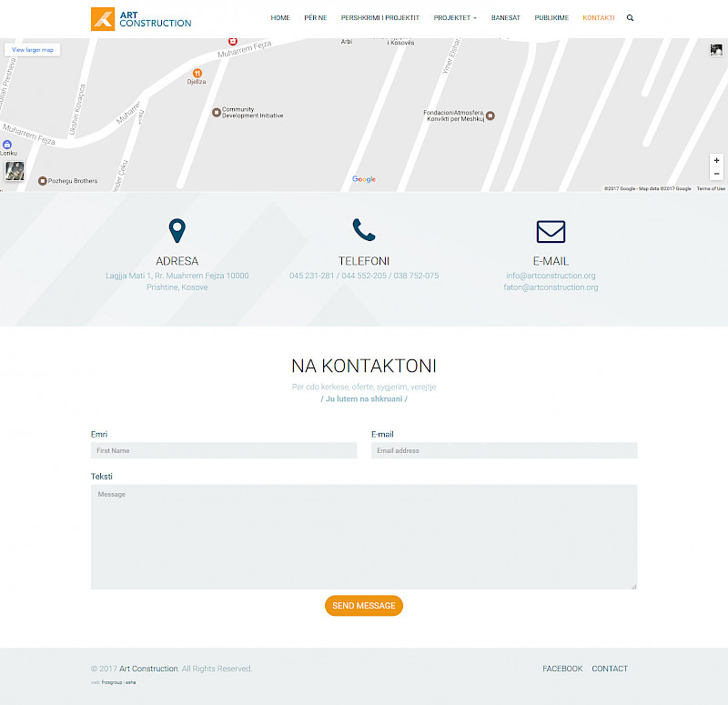Click faton@artconstruction.org email address
Viewport: 728px width, 705px height.
pos(551,287)
